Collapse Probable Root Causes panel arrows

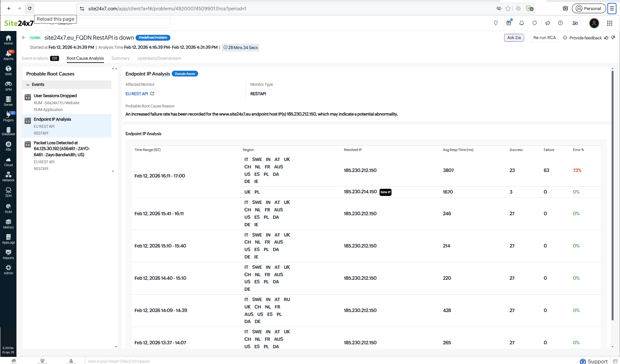[114, 69]
